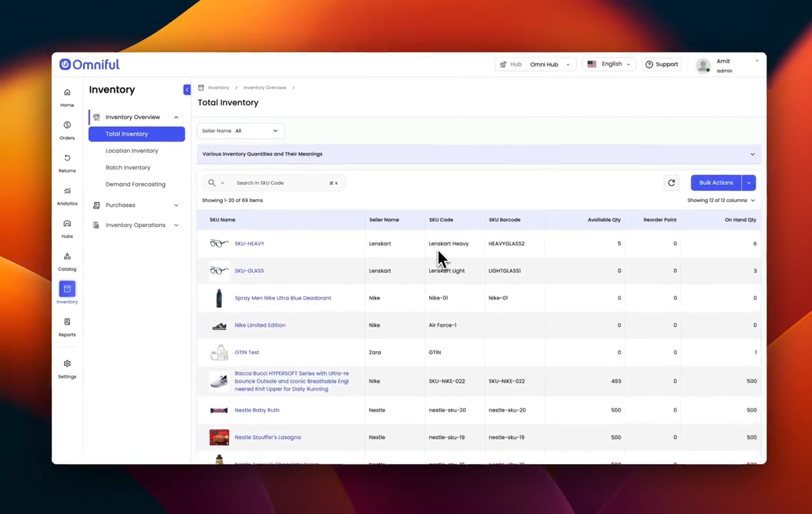
Task: Open the Returns sidebar icon
Action: [67, 158]
